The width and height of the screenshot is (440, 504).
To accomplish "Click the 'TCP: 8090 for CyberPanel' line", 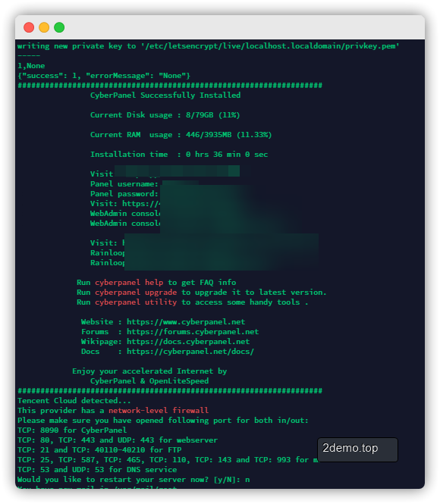I will coord(72,430).
